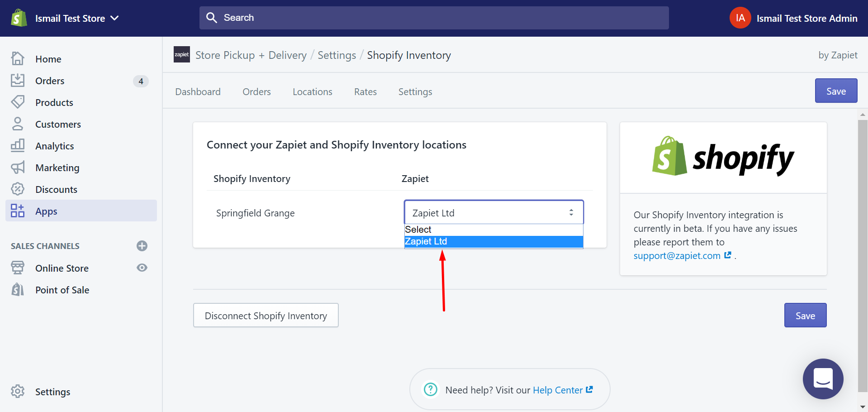This screenshot has height=412, width=868.
Task: Open the IA account avatar
Action: 740,18
